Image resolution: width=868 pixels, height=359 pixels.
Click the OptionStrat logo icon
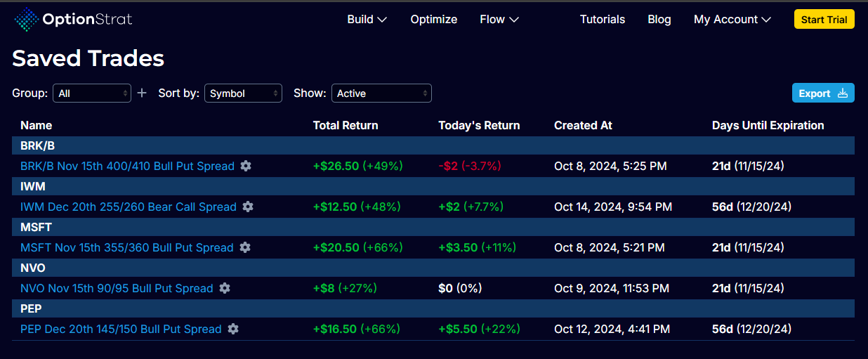27,20
